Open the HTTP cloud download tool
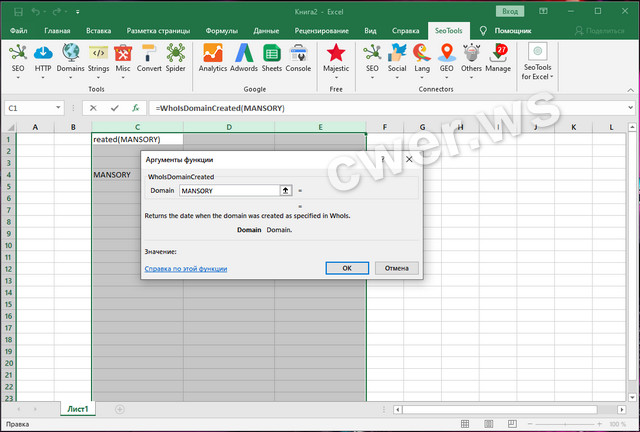640x432 pixels. click(x=43, y=60)
